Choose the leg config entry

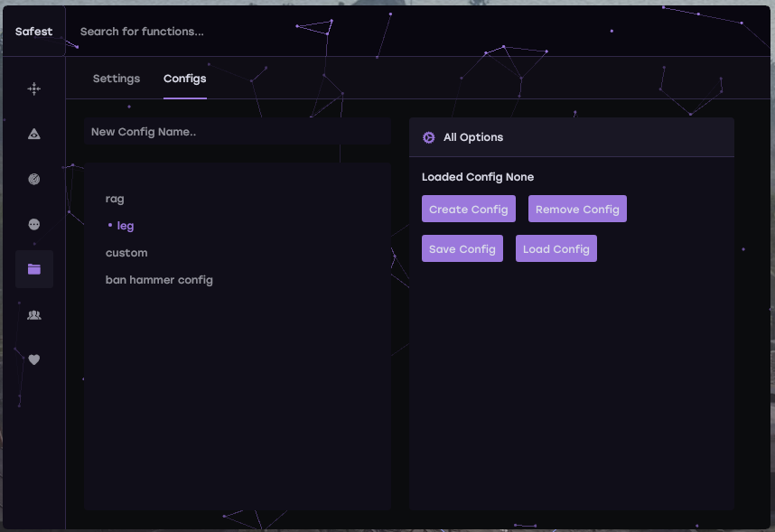(126, 226)
